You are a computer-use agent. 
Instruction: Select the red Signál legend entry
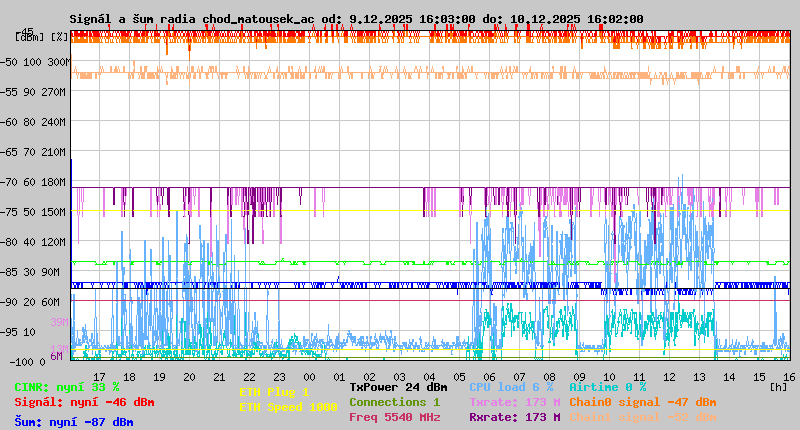click(84, 402)
